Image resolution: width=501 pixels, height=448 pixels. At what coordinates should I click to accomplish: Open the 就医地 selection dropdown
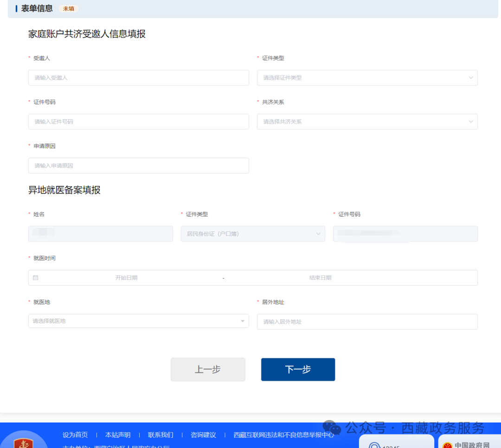pyautogui.click(x=138, y=321)
